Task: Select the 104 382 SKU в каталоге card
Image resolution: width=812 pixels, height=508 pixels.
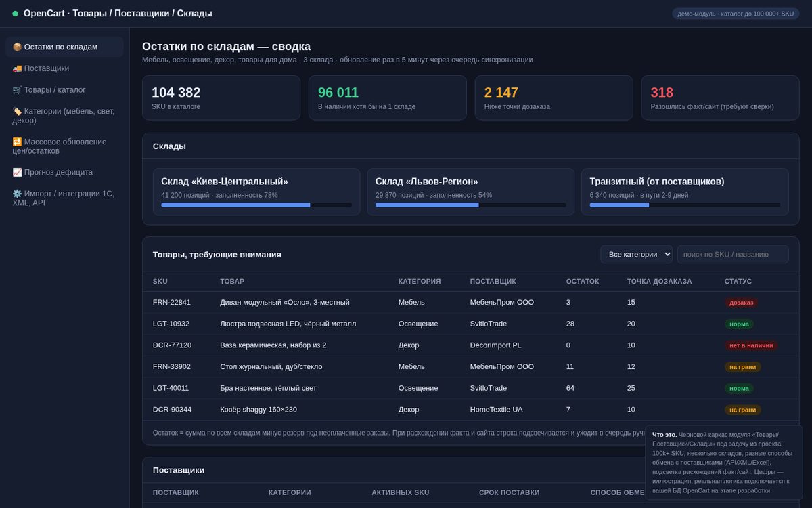Action: tap(221, 98)
